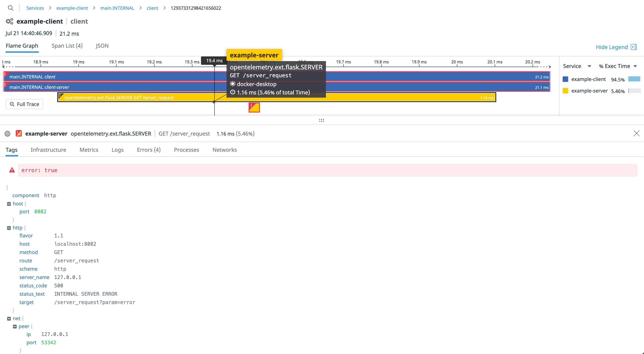Viewport: 644px width, 354px height.
Task: Click the gear icon next to example-client
Action: (9, 21)
